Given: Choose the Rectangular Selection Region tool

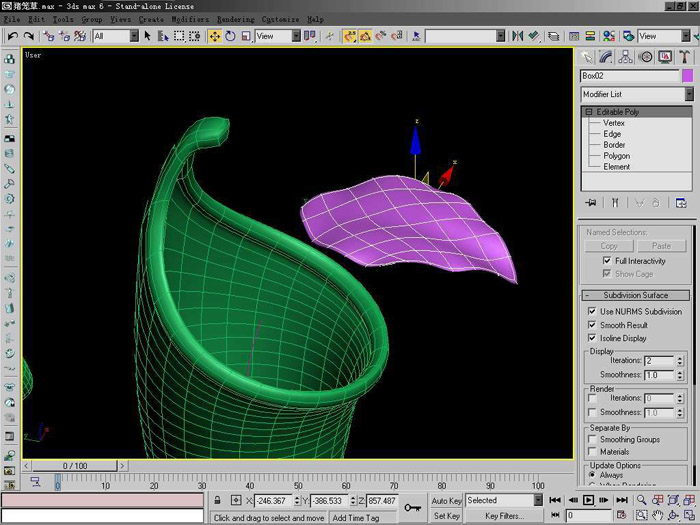Looking at the screenshot, I should [x=179, y=36].
